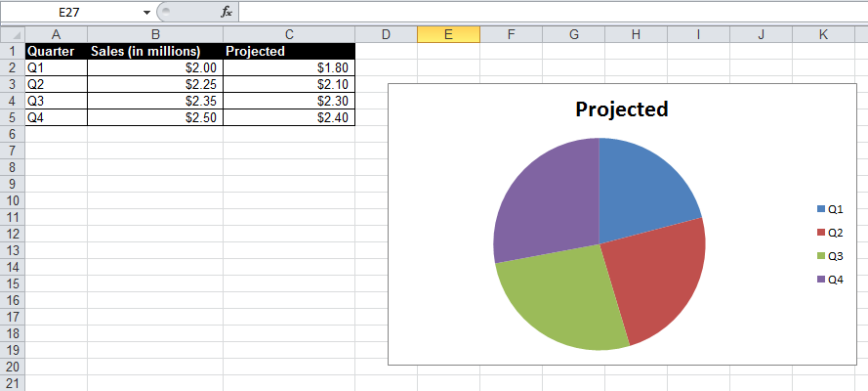Click the 'Sales (in millions)' header cell

pos(155,51)
